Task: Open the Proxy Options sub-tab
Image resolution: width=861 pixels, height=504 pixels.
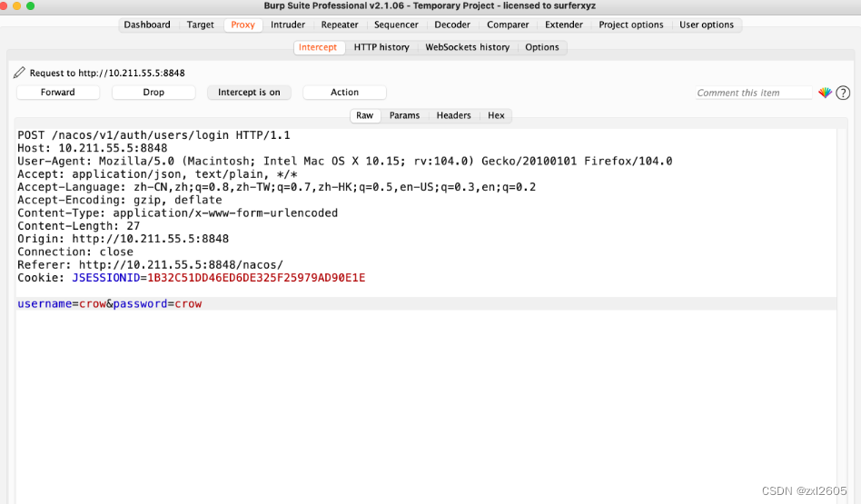Action: click(x=542, y=47)
